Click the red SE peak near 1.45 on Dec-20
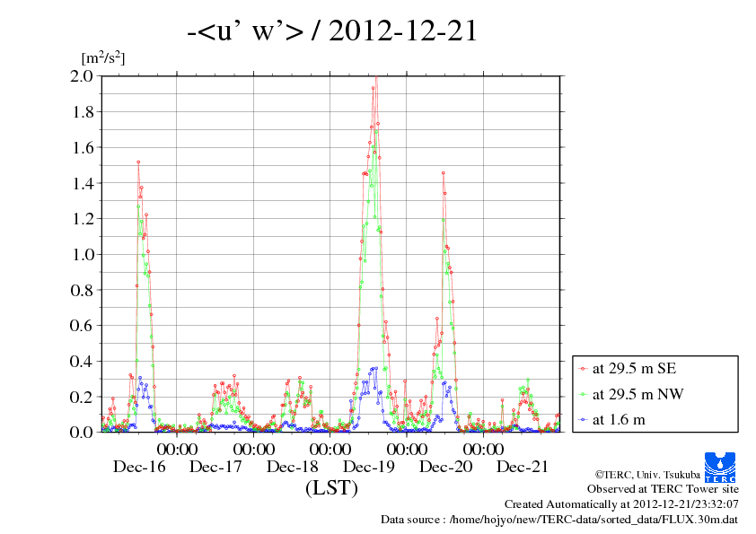Viewport: 756px width, 534px height. click(443, 173)
